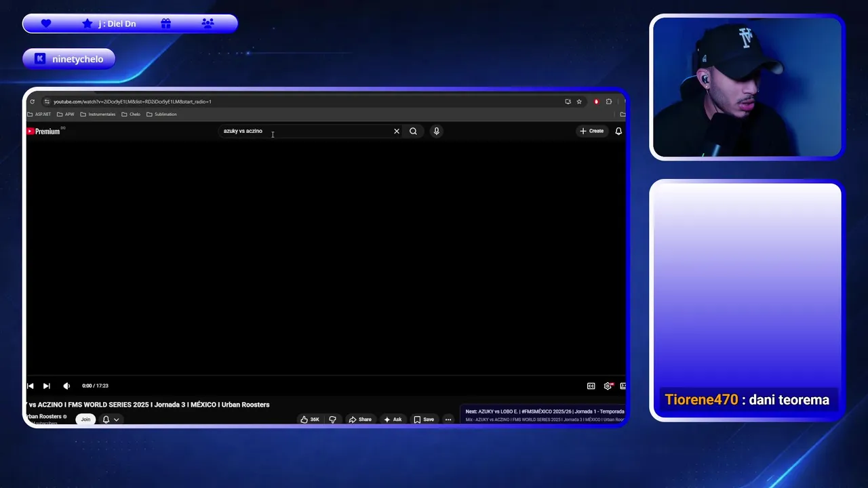Select the youtube.com address bar URL

coord(132,102)
